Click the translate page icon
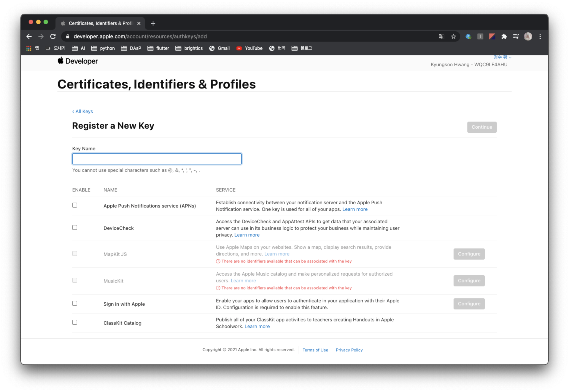The image size is (569, 392). [441, 37]
